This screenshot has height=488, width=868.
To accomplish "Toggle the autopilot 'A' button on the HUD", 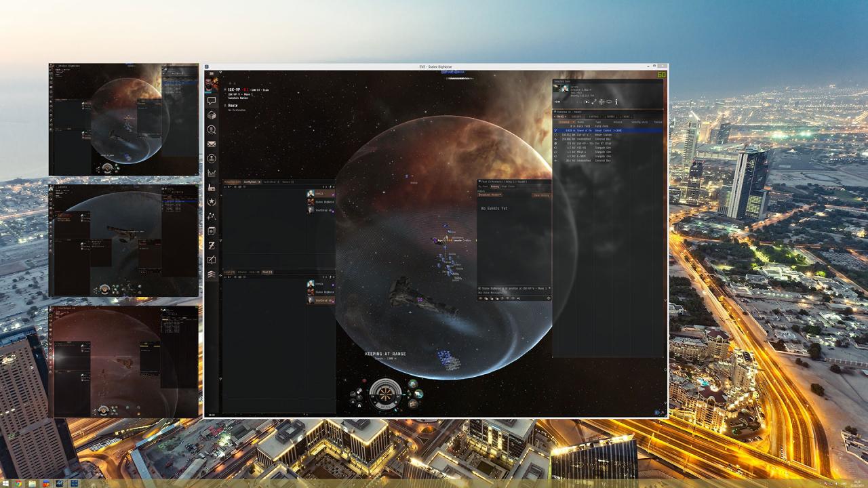I will tap(359, 405).
